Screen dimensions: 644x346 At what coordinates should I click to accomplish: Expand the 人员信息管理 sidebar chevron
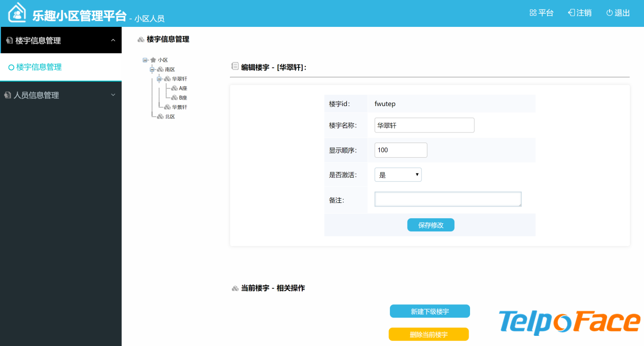coord(113,94)
